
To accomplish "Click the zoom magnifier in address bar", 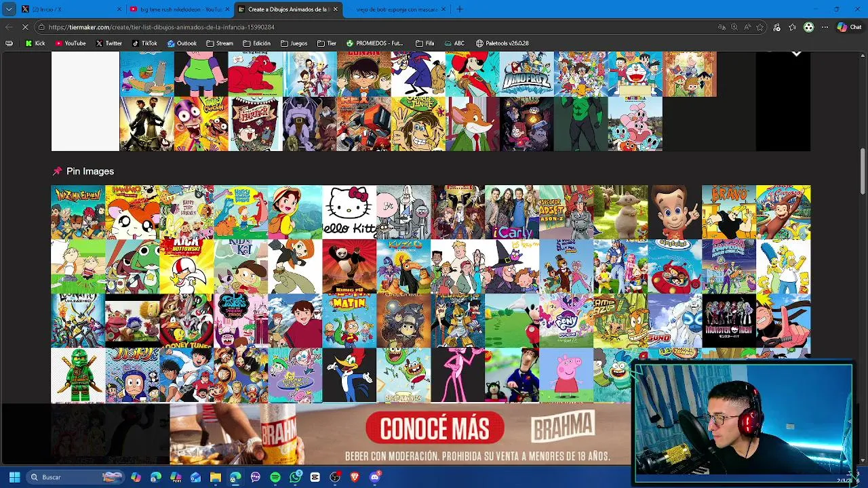I will pos(734,27).
